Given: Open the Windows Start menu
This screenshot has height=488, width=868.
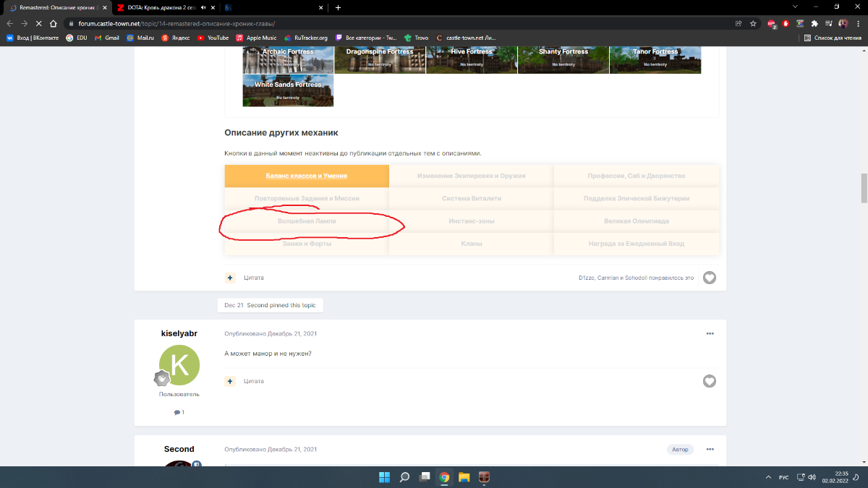Looking at the screenshot, I should [x=384, y=477].
